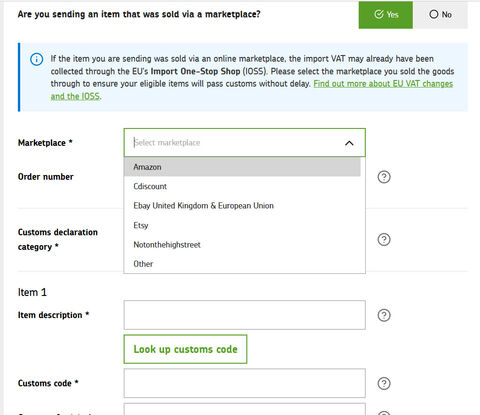Focus the Item description input field
Image resolution: width=480 pixels, height=415 pixels.
click(245, 315)
